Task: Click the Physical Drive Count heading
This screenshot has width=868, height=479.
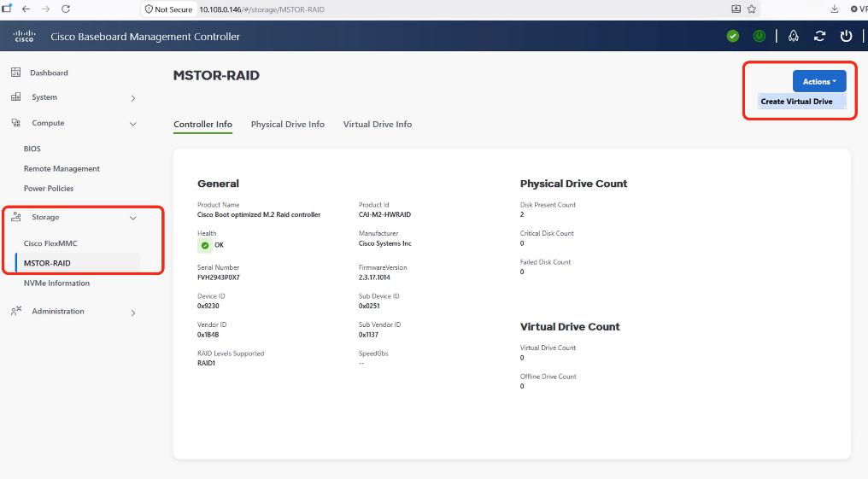Action: [x=573, y=184]
